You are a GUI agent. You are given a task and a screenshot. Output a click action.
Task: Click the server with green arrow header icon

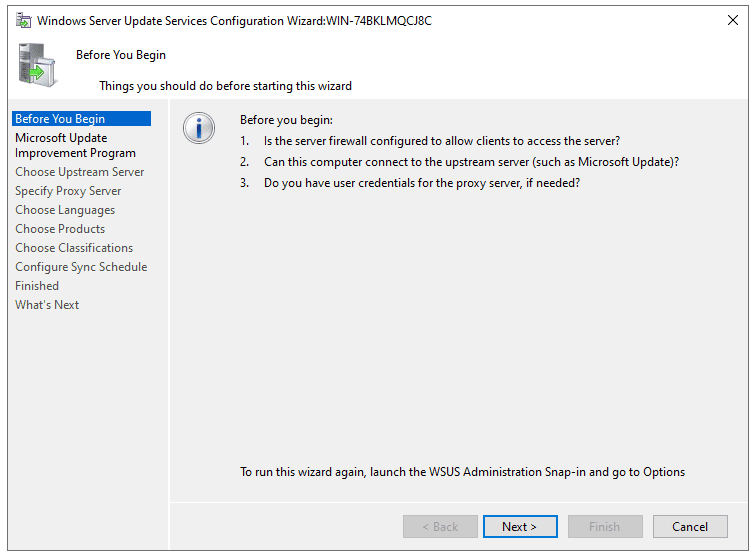tap(37, 65)
